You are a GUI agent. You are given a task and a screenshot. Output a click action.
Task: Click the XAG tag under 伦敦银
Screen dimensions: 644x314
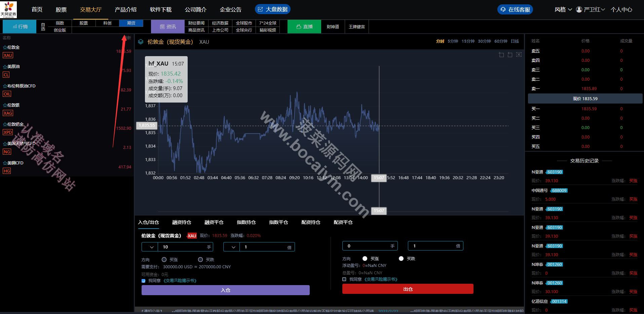coord(8,113)
